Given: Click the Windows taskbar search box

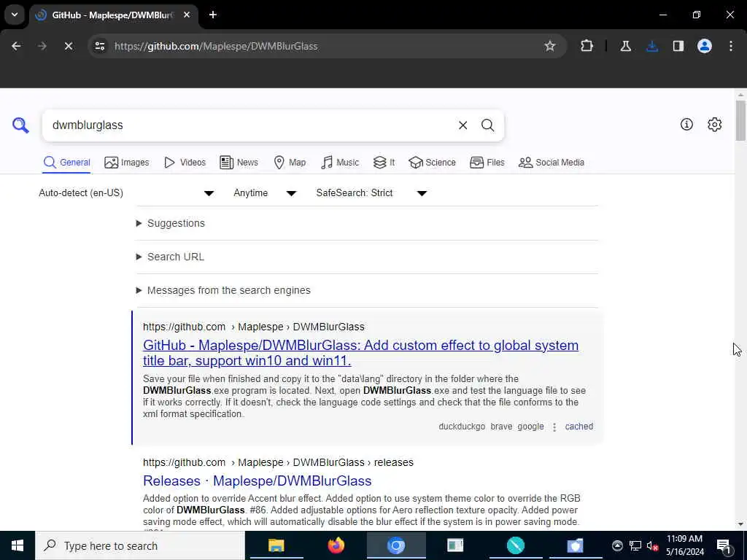Looking at the screenshot, I should coord(140,545).
